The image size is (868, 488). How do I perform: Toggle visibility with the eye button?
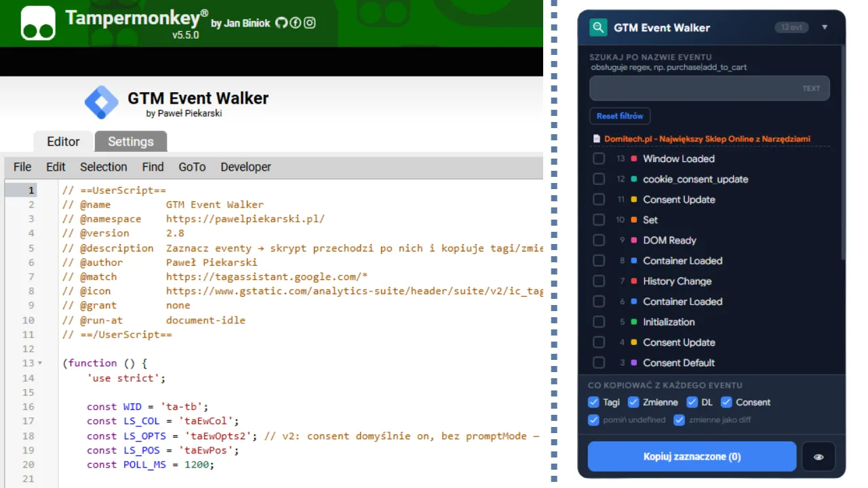[x=818, y=457]
